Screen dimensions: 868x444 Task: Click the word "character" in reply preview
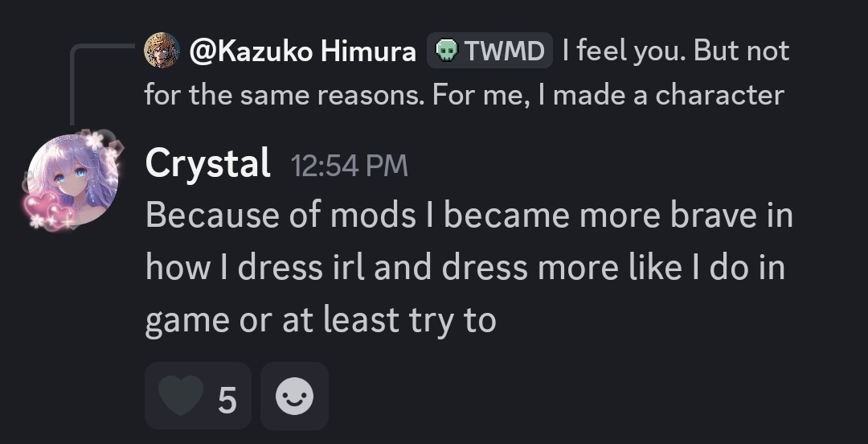point(719,95)
